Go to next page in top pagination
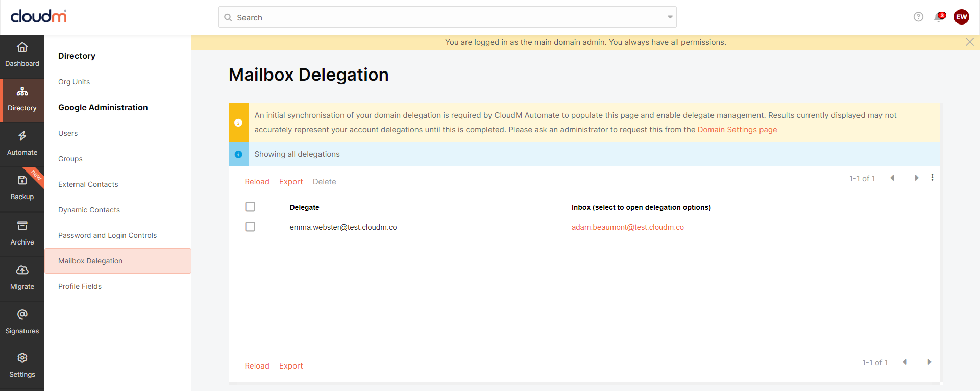The image size is (980, 391). tap(917, 178)
